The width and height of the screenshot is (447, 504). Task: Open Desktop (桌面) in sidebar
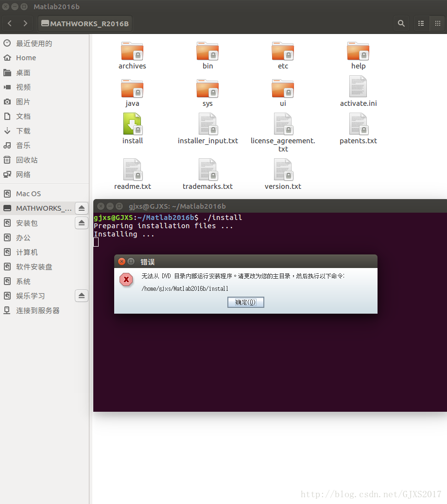point(44,73)
